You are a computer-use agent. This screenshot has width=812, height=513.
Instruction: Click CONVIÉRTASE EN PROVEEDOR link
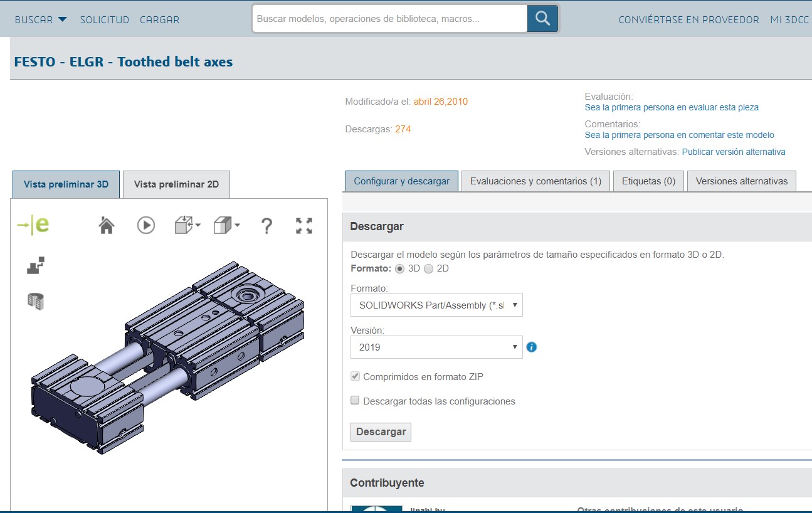click(688, 19)
